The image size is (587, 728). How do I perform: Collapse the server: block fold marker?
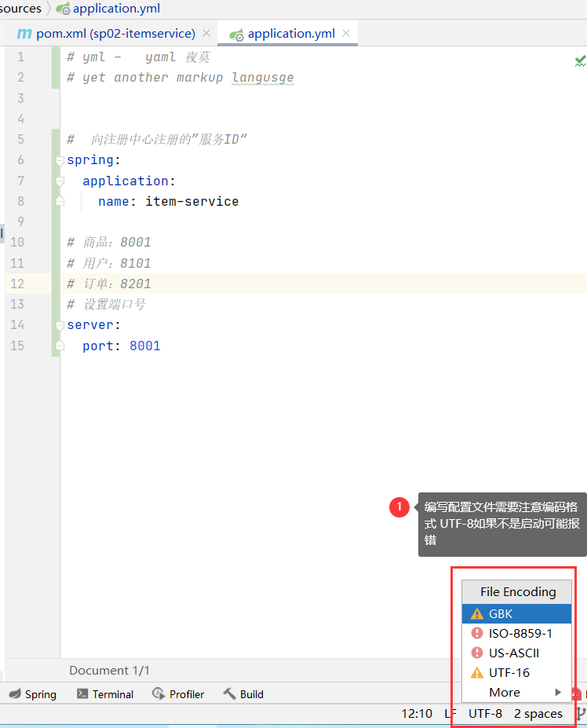60,325
